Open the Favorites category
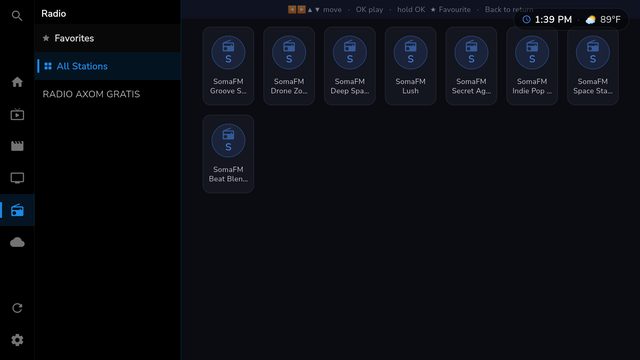Image resolution: width=640 pixels, height=360 pixels. (x=108, y=38)
